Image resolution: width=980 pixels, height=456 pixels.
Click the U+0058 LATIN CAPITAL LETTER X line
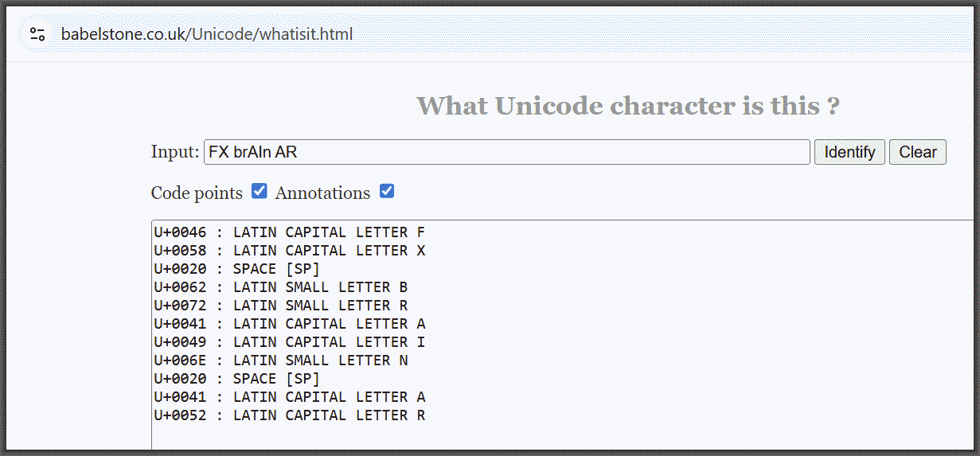click(x=289, y=251)
